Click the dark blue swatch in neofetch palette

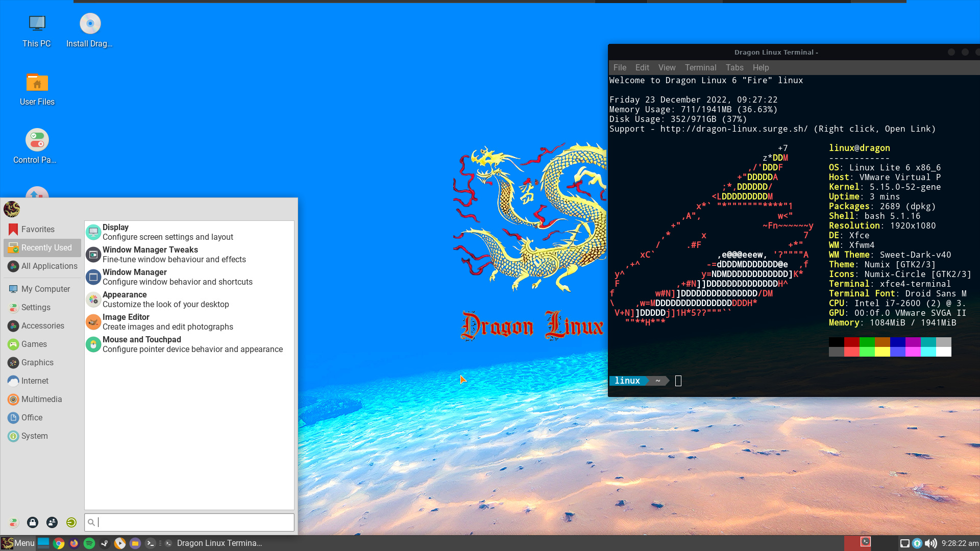click(897, 342)
